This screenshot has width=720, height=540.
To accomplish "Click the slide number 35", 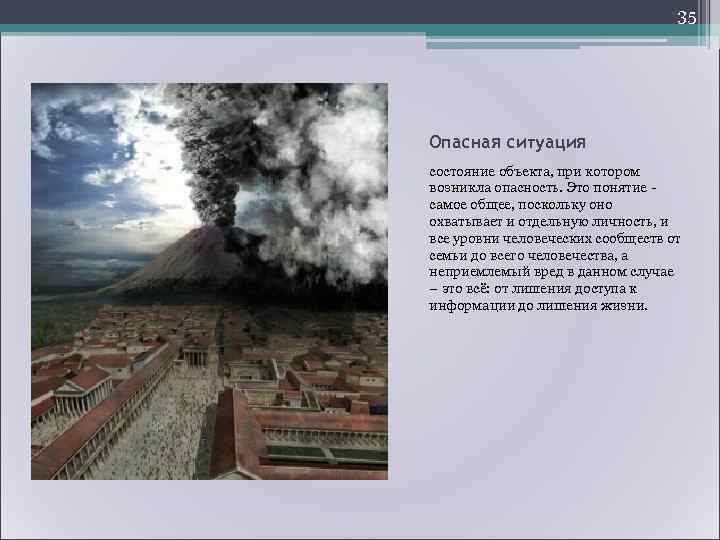I will point(687,17).
